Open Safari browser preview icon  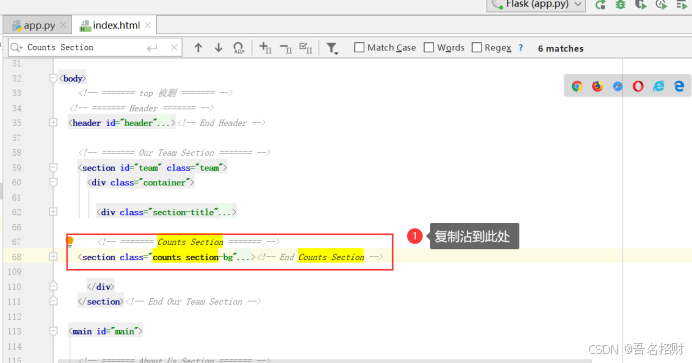pyautogui.click(x=617, y=86)
